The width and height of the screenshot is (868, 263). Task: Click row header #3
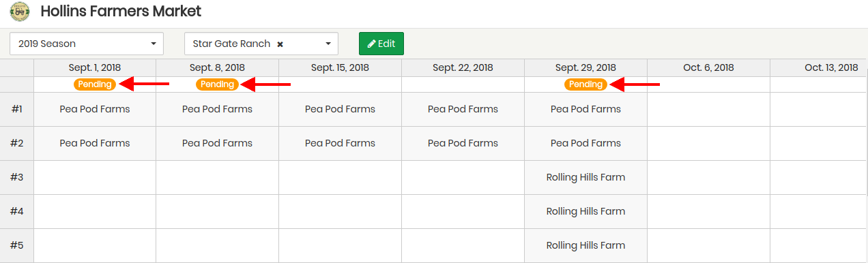point(17,177)
